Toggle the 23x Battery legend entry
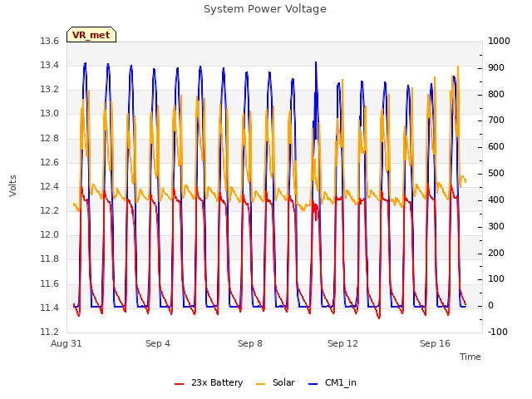Screen dimensions: 532x399 [x=209, y=382]
